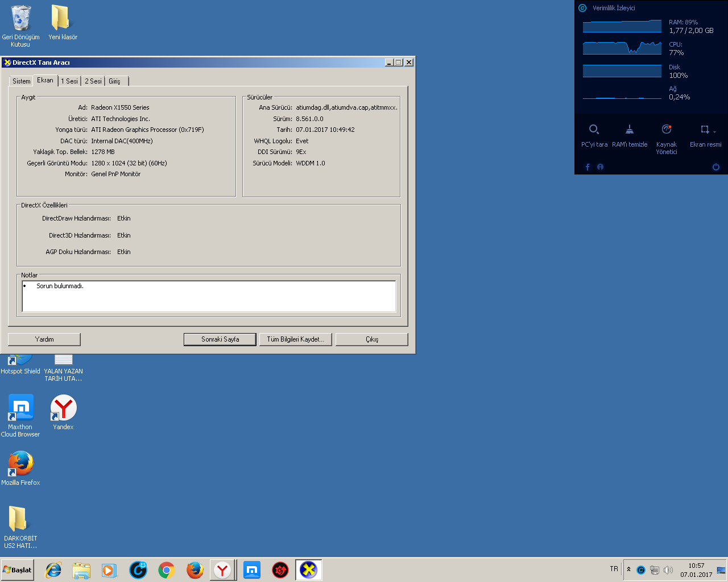728x582 pixels.
Task: Click '1280 x 1024 (32 bit) (60Hz)' value
Action: point(129,163)
